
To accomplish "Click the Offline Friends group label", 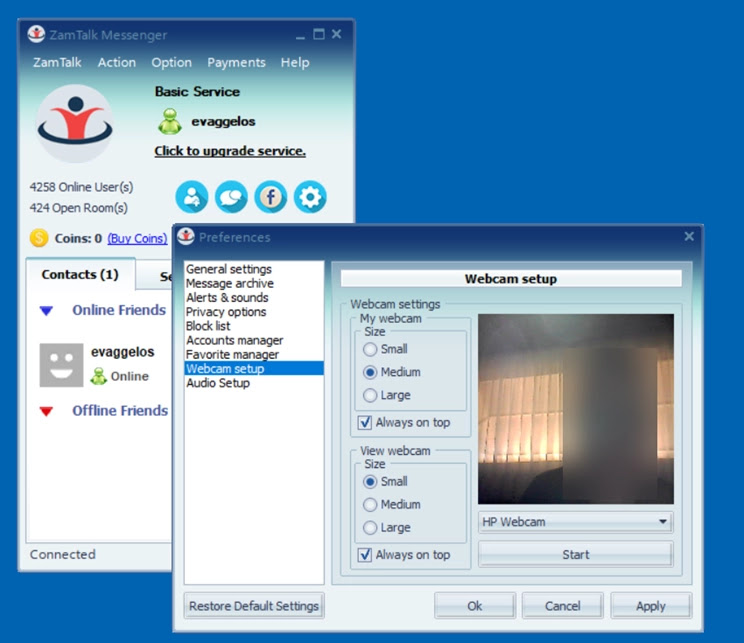I will click(120, 410).
